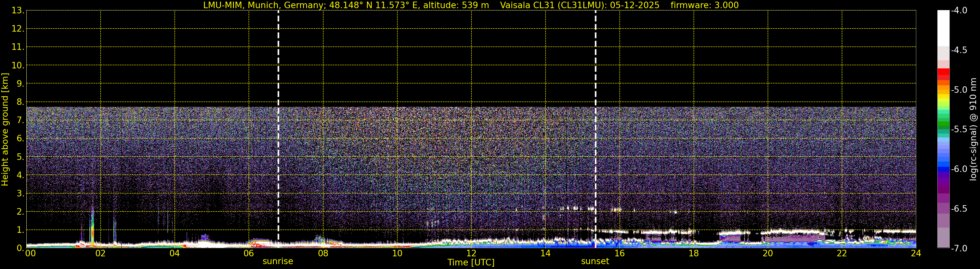Click the 12 hour tick label

[471, 253]
